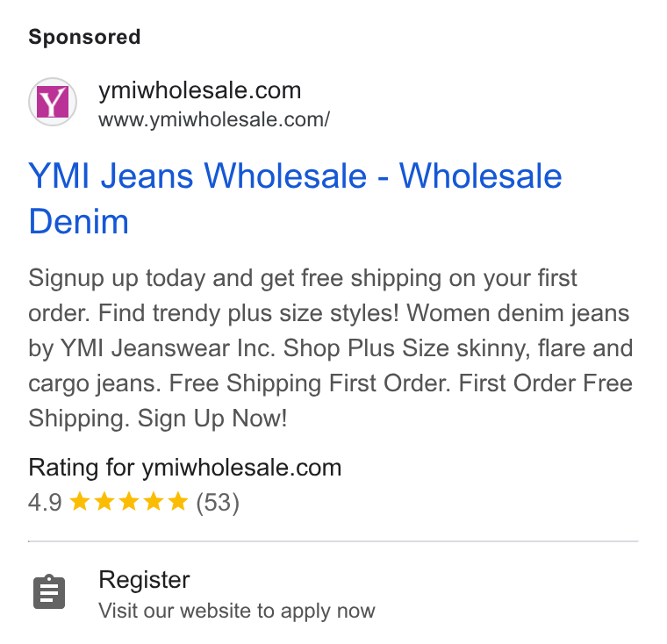This screenshot has width=667, height=644.
Task: Click the word Denim in headline
Action: [79, 222]
